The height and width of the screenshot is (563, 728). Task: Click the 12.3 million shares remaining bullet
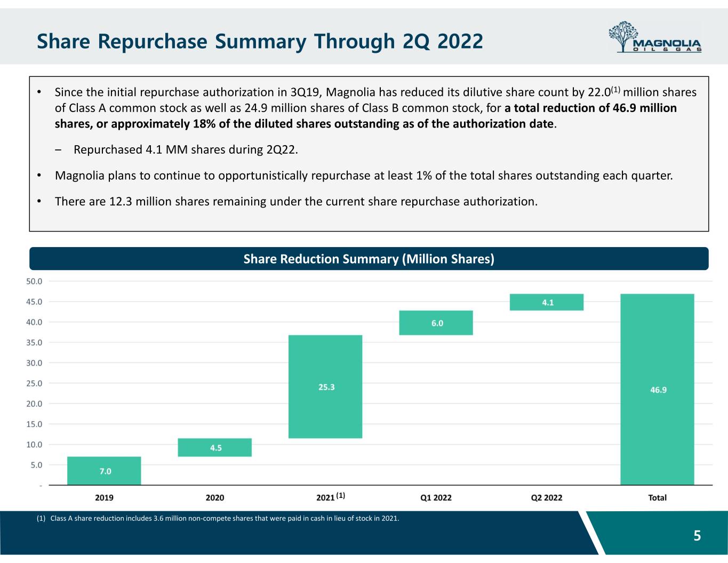(296, 202)
